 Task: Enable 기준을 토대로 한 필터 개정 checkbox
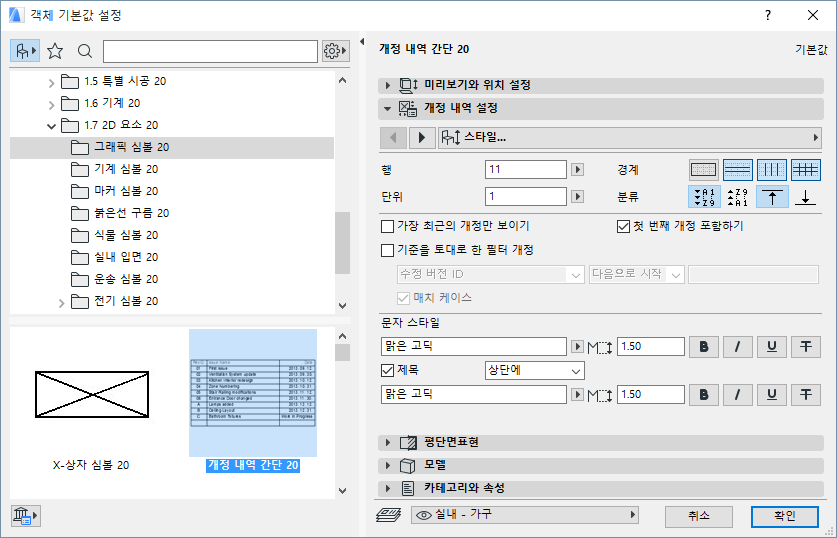(x=388, y=250)
